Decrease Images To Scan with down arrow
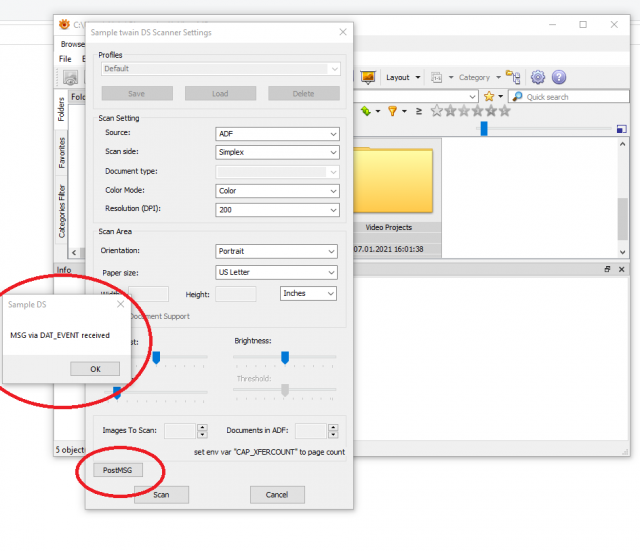640x551 pixels. [202, 434]
